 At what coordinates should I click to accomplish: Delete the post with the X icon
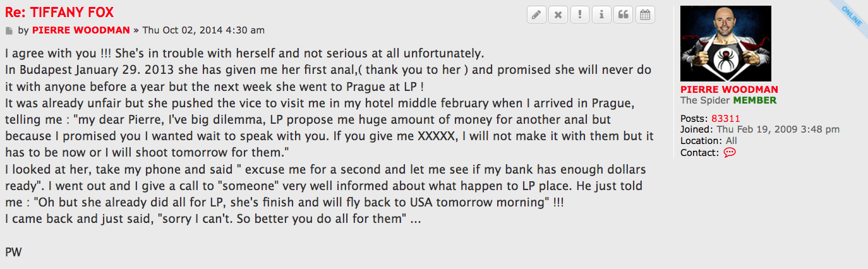click(x=558, y=15)
